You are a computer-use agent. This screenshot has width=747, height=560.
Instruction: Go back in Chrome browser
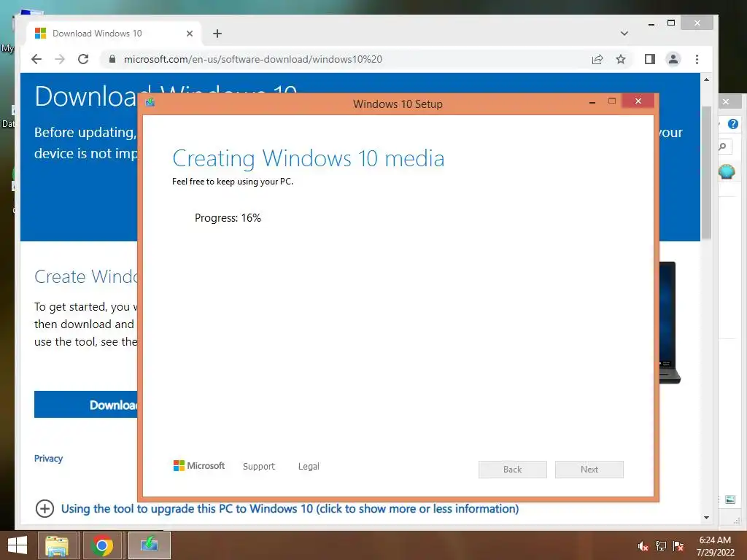[x=36, y=59]
